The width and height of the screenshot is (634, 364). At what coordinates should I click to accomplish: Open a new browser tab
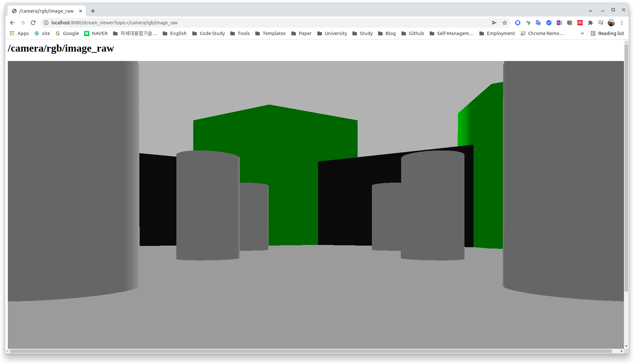(x=93, y=11)
